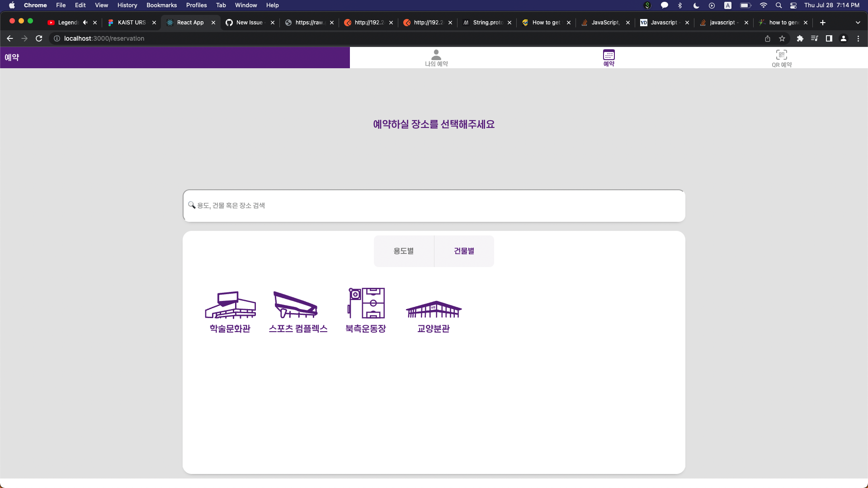View site information icon in address bar
Screen dimensions: 868x488
(x=57, y=38)
